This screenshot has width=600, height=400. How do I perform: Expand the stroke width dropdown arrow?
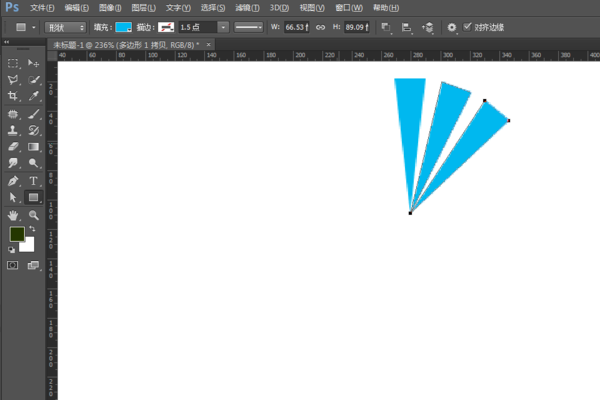pos(222,28)
